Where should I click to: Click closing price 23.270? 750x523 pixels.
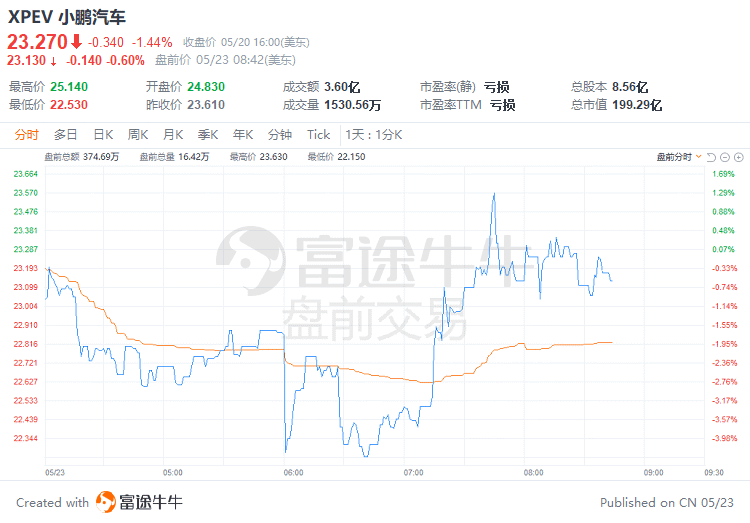37,42
